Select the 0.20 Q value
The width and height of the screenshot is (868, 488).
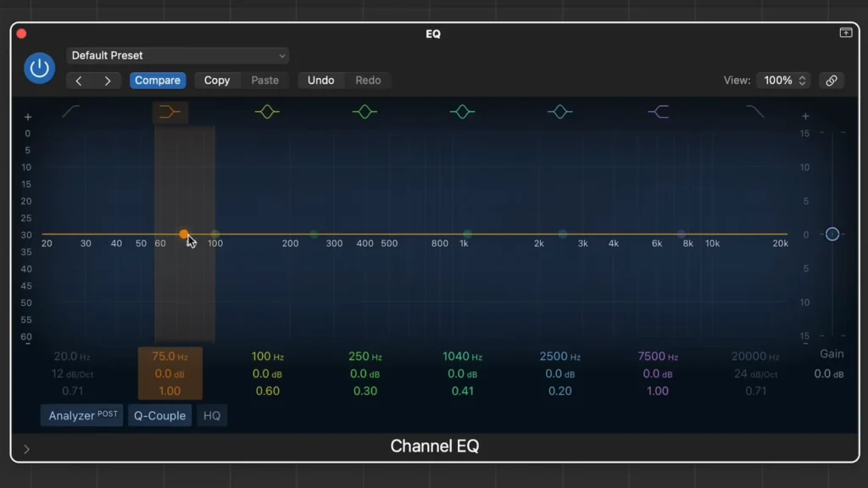pos(559,391)
